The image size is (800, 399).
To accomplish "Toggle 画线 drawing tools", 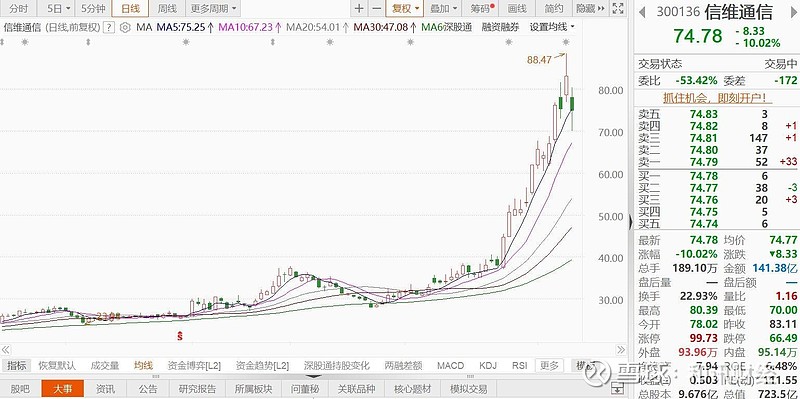I will pyautogui.click(x=517, y=8).
